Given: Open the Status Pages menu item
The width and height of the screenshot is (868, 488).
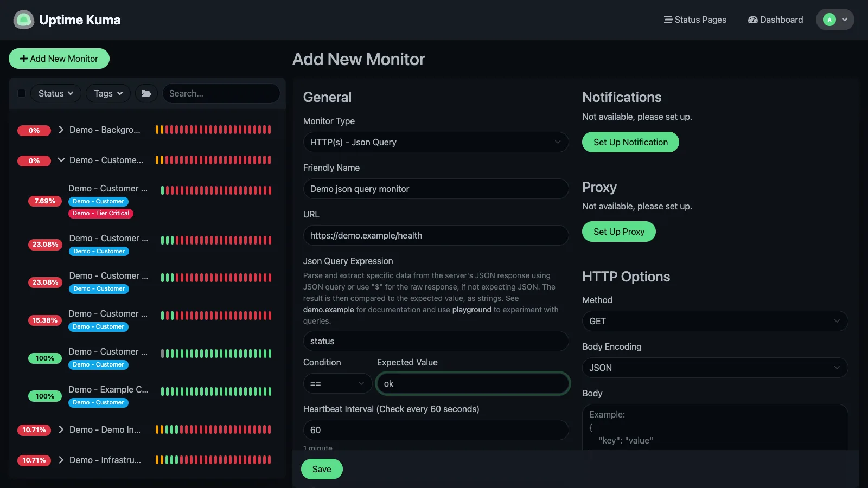Looking at the screenshot, I should [x=695, y=20].
